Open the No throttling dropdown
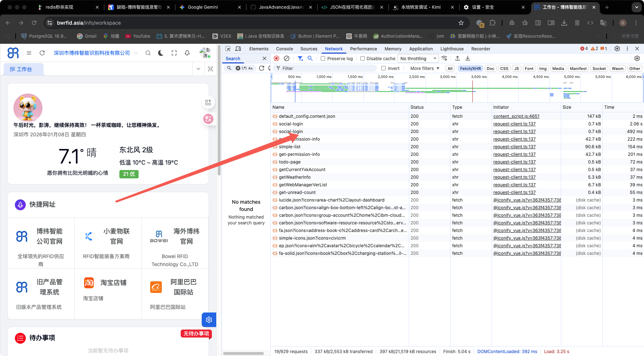Image resolution: width=644 pixels, height=356 pixels. [418, 59]
